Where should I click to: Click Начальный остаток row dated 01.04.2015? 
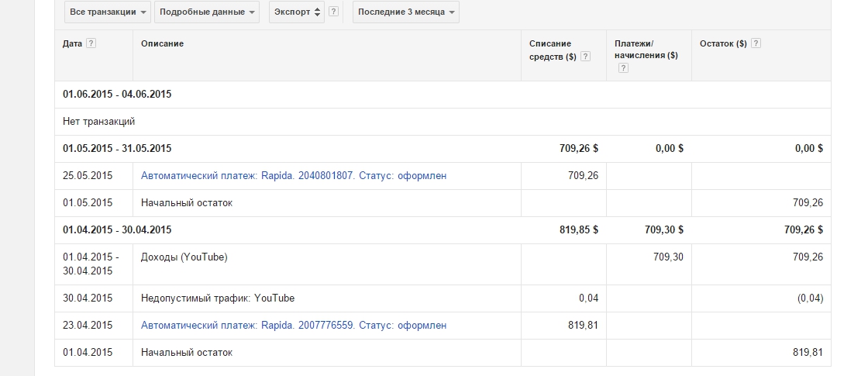click(x=186, y=353)
